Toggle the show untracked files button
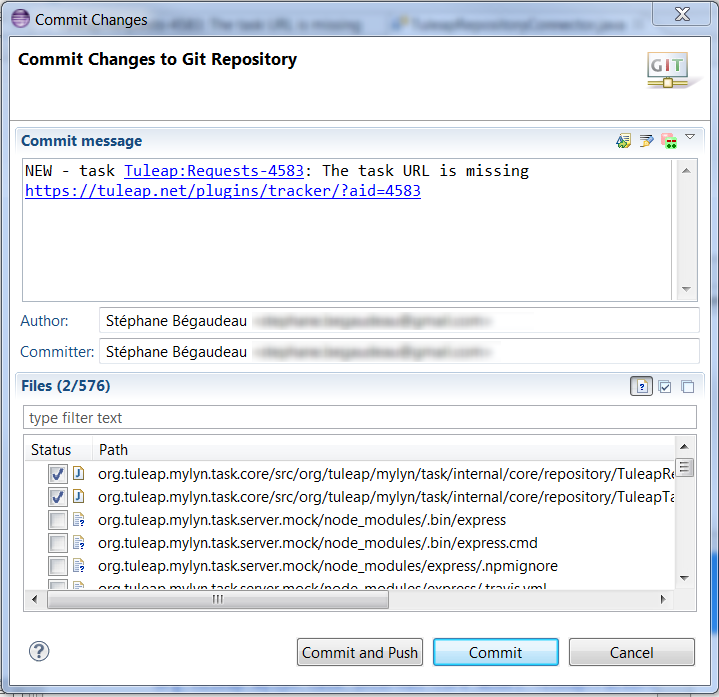This screenshot has width=719, height=697. coord(642,387)
